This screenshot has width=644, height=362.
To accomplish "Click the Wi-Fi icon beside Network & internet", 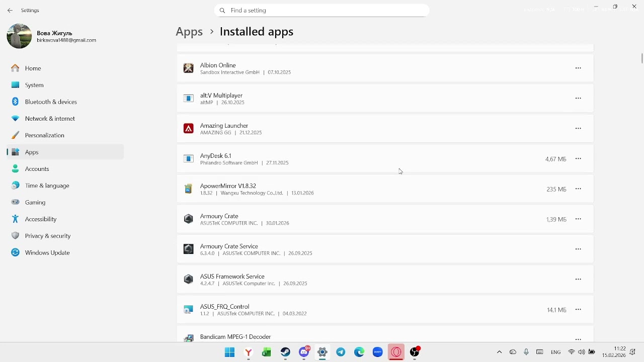I will (x=15, y=119).
